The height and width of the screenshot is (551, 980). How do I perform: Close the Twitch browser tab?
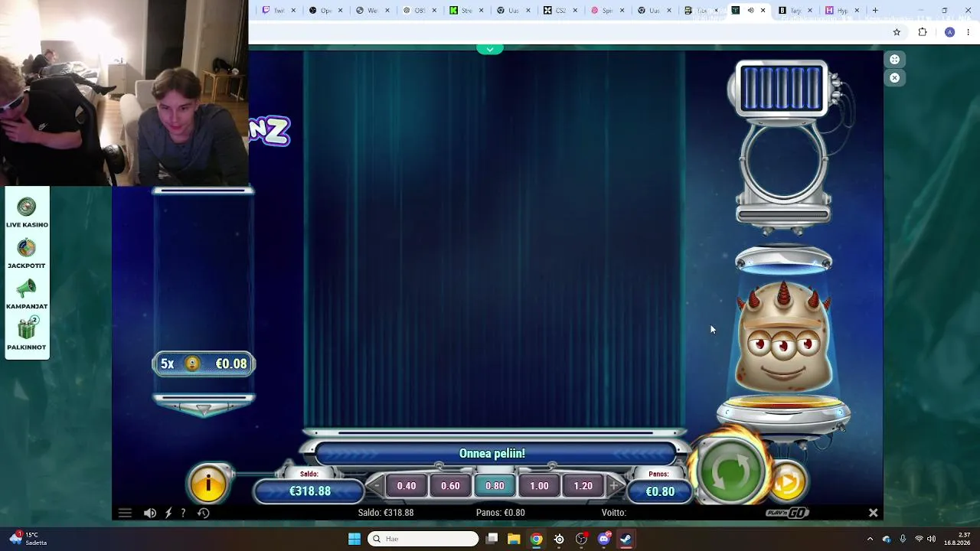click(x=292, y=11)
